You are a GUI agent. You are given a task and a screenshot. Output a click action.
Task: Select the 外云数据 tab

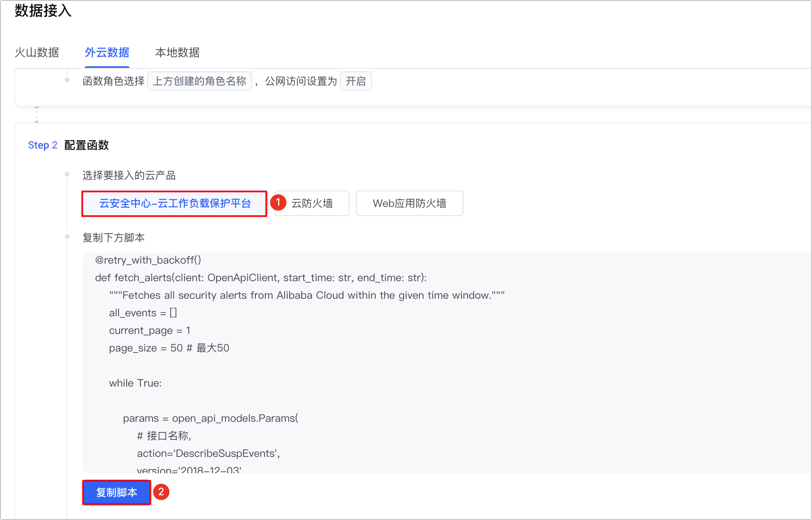pyautogui.click(x=107, y=52)
